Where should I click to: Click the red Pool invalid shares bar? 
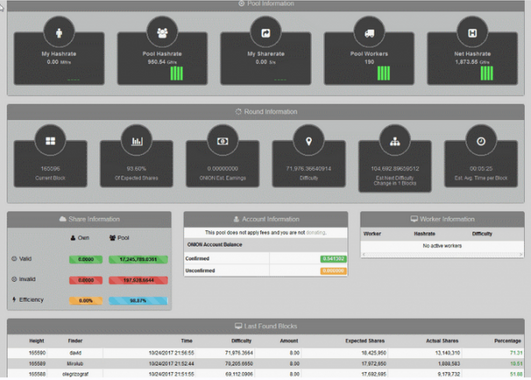click(x=138, y=280)
